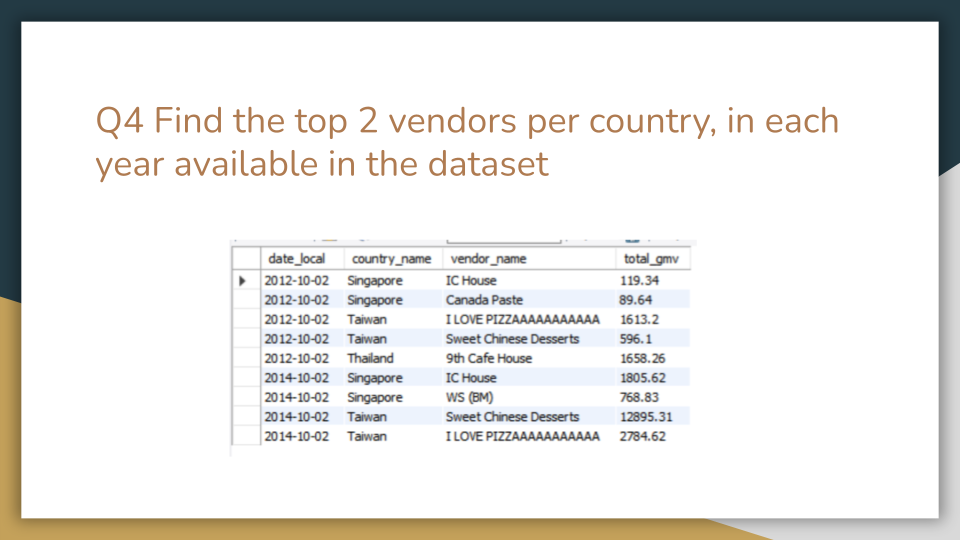This screenshot has width=960, height=540.
Task: Click Taiwan cell in 12895.31 row
Action: 367,417
